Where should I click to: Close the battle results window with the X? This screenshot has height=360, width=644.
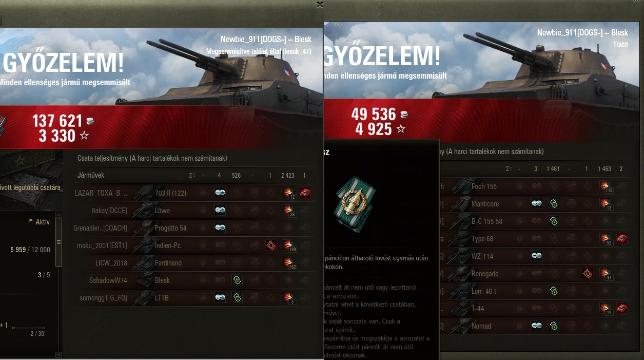click(320, 5)
